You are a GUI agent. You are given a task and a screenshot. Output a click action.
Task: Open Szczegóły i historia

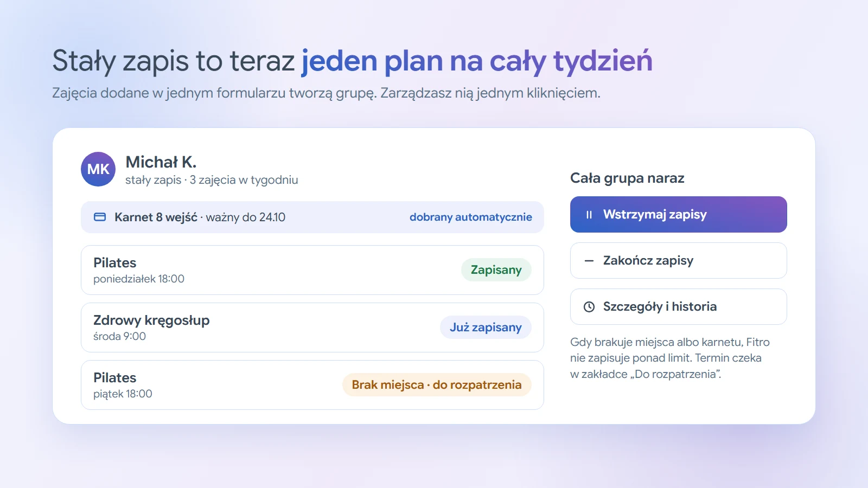coord(679,307)
